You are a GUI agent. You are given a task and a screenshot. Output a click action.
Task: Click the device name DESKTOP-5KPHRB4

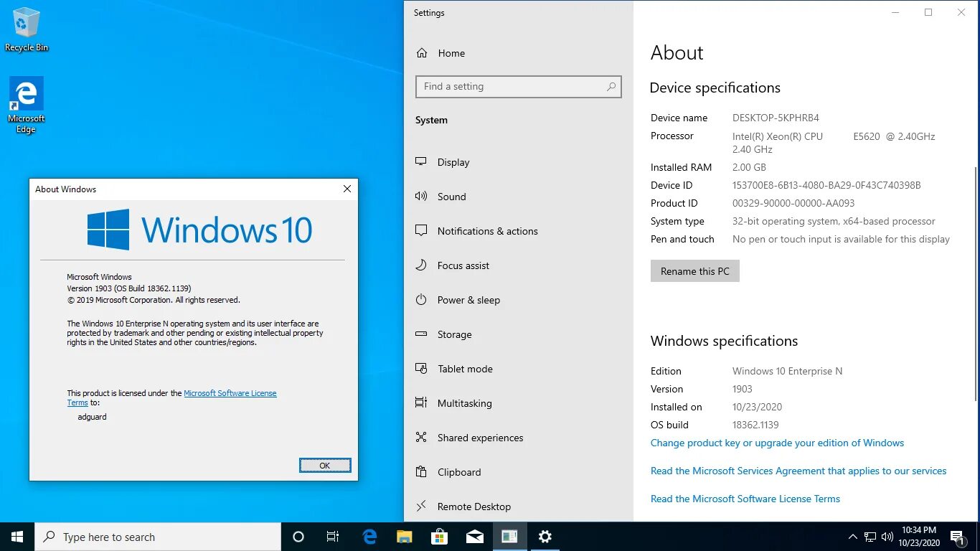776,118
